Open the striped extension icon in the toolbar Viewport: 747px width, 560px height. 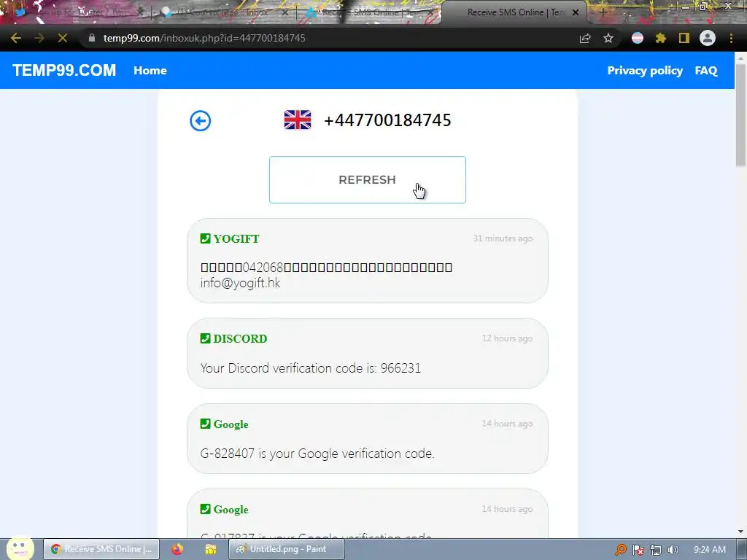click(x=638, y=38)
